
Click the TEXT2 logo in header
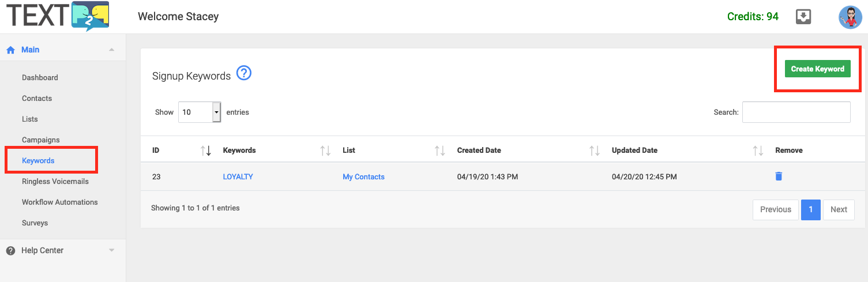58,16
